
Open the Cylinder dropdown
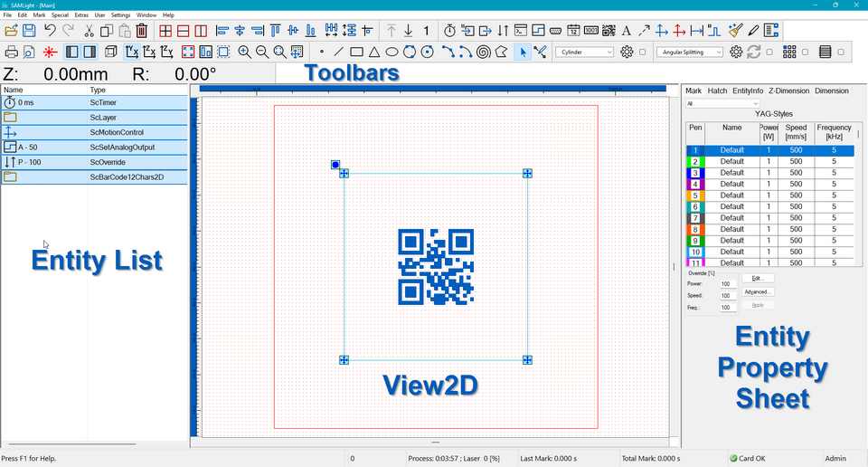tap(584, 52)
